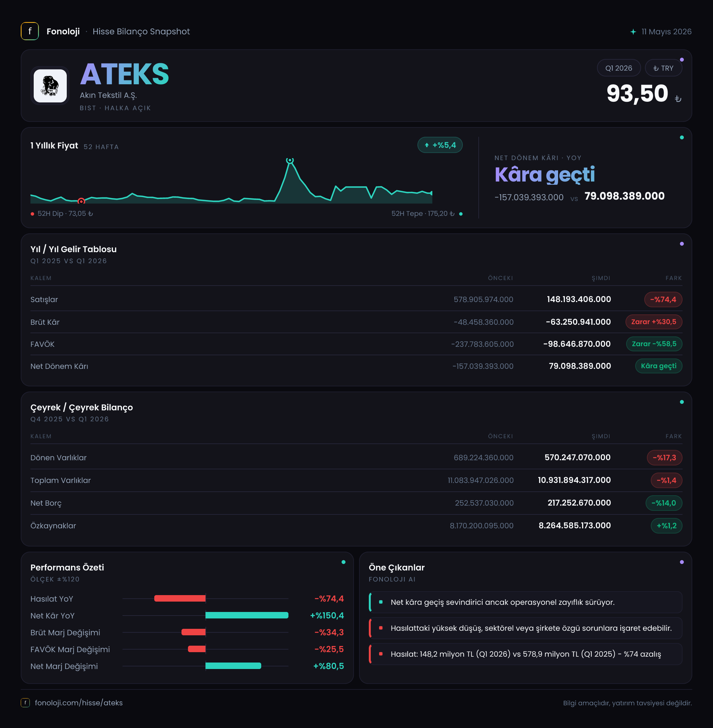Click the Kâra geçti badge in table

click(658, 366)
